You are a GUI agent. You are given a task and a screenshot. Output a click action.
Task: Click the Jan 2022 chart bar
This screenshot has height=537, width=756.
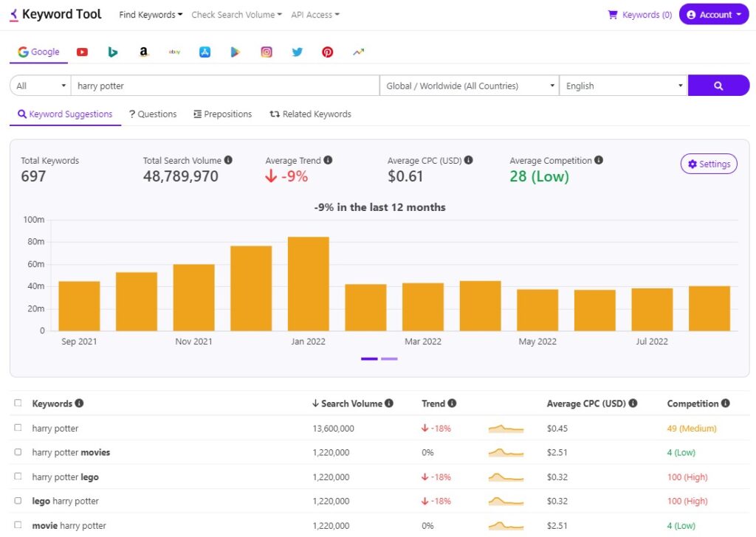(309, 284)
